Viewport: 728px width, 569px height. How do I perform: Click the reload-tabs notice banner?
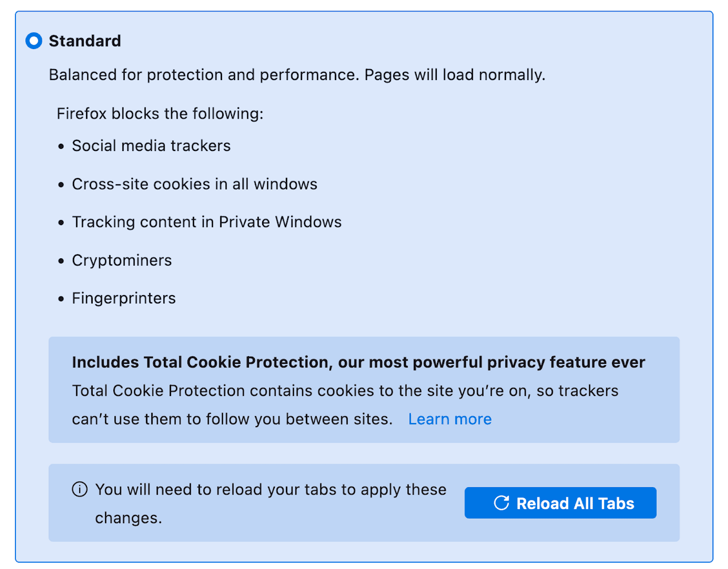click(273, 503)
